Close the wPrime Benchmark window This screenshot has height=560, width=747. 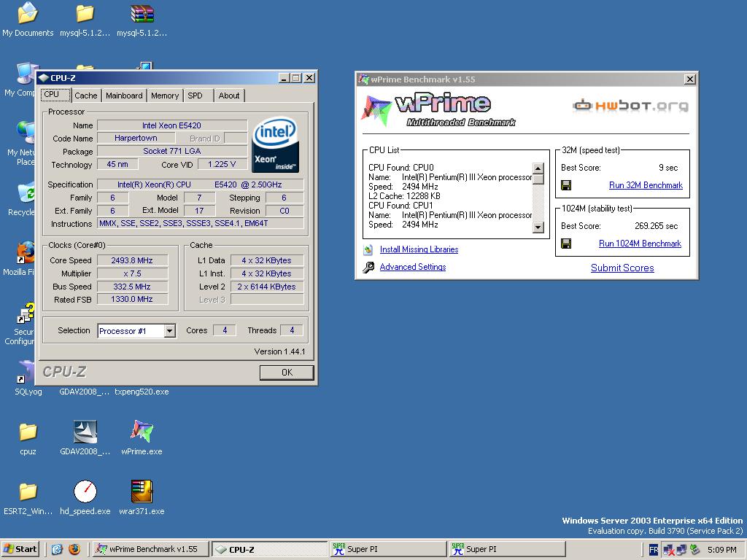[x=689, y=79]
